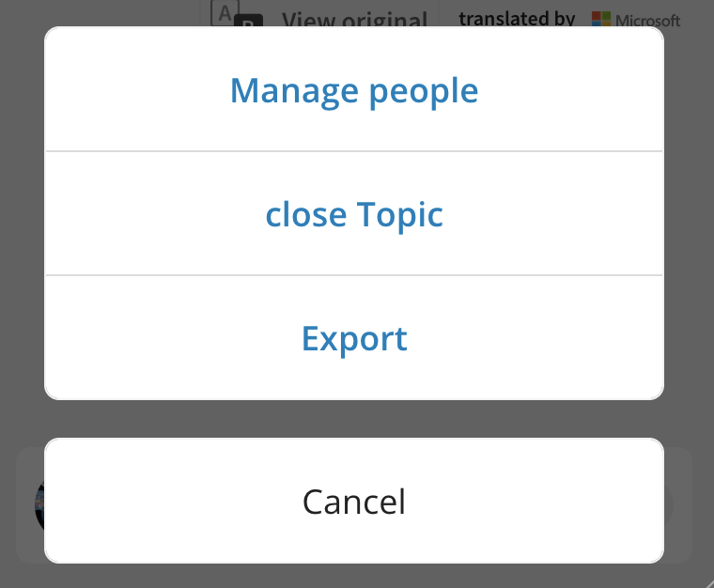Click the Microsoft wordmark text
714x588 pixels.
click(x=647, y=20)
